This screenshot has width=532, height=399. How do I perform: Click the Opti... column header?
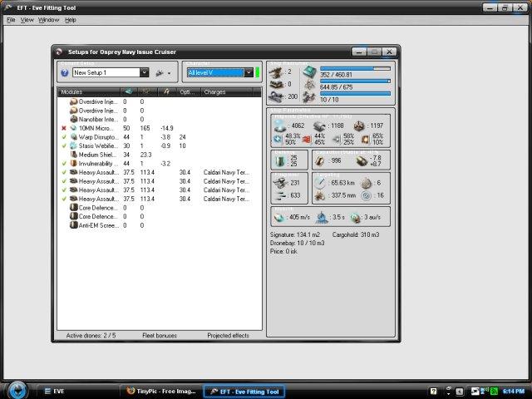click(x=189, y=92)
